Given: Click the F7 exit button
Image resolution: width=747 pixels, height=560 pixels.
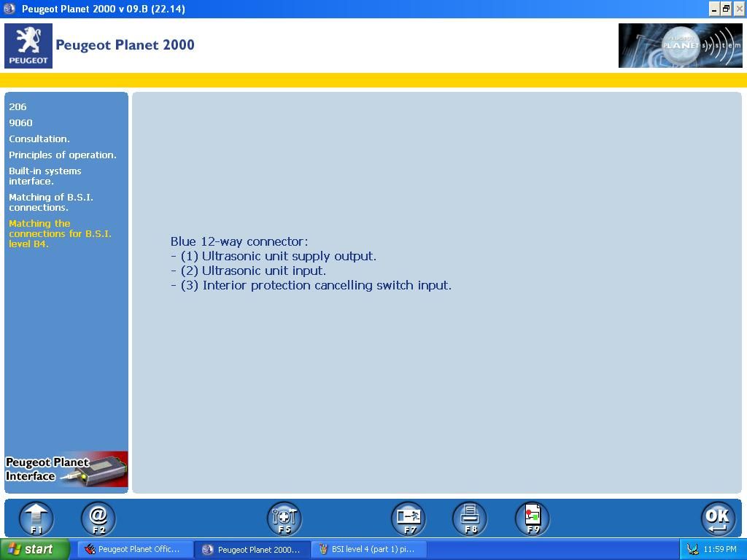Looking at the screenshot, I should 409,518.
